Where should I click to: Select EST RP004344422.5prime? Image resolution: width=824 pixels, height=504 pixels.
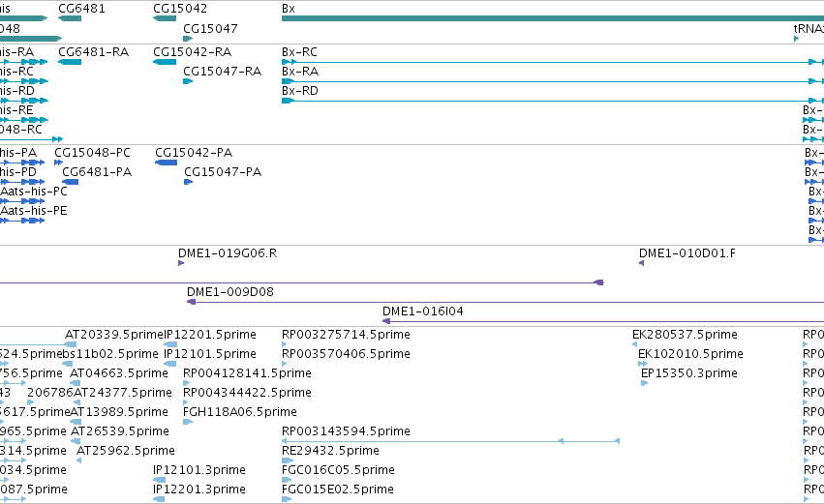coord(247,393)
